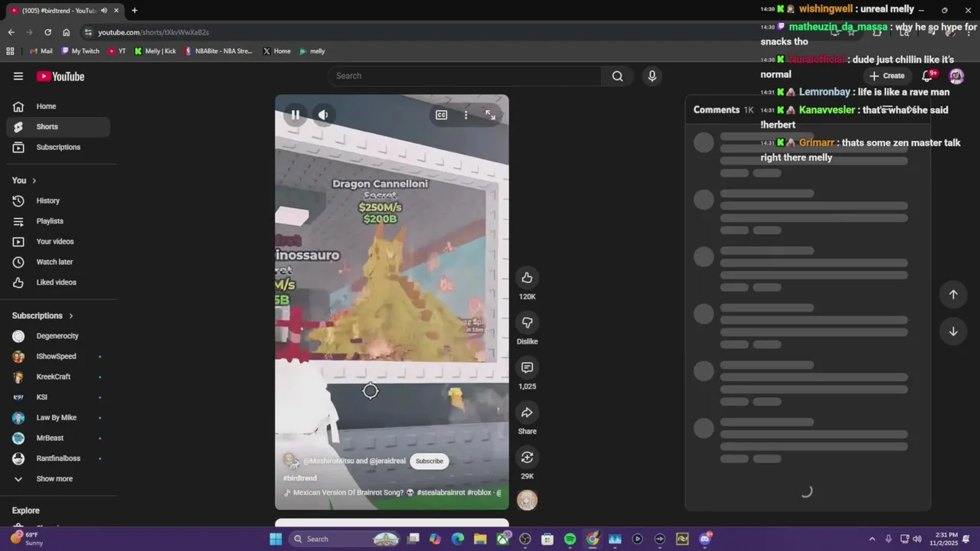
Task: Open the melly bookmark
Action: click(x=312, y=51)
